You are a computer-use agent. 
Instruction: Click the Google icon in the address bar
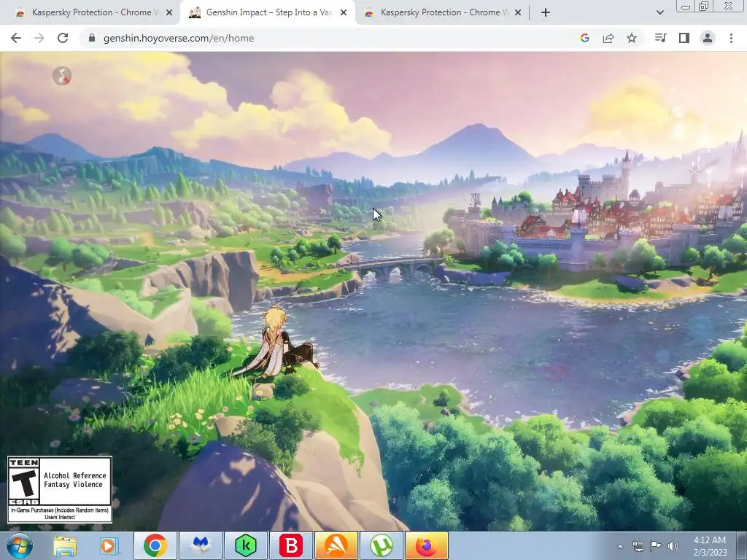pos(585,38)
